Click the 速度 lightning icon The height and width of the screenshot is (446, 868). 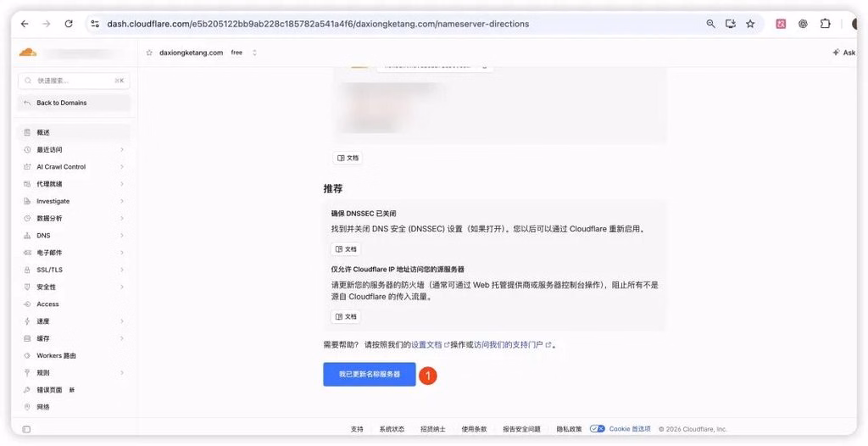coord(27,321)
